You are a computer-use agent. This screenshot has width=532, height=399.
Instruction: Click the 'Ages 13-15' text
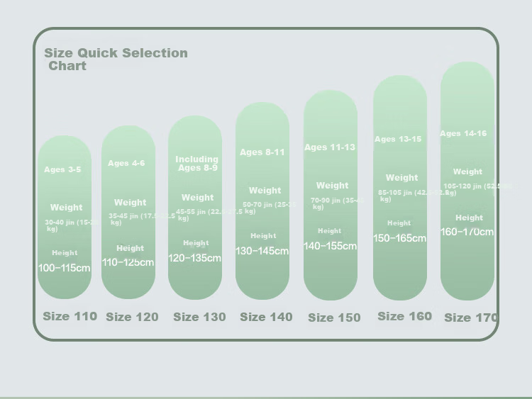click(x=398, y=139)
